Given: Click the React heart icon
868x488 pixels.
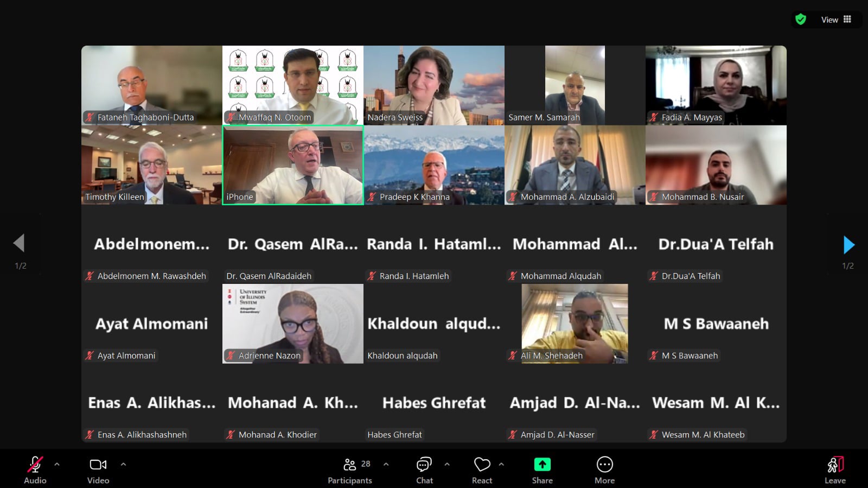Looking at the screenshot, I should click(x=482, y=465).
